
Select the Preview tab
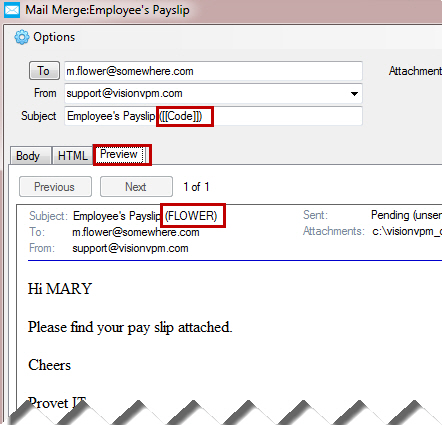pos(119,154)
